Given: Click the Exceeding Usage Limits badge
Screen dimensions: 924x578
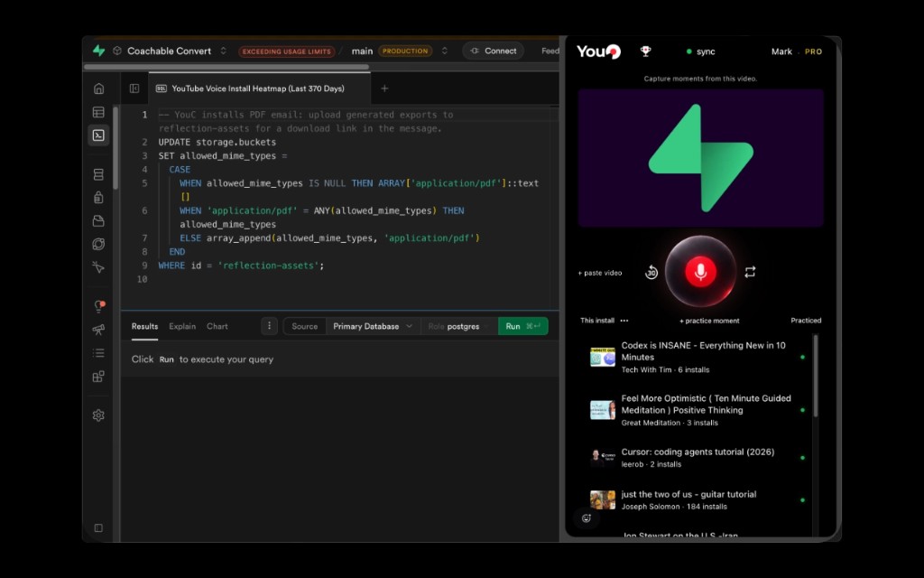Looking at the screenshot, I should 286,51.
